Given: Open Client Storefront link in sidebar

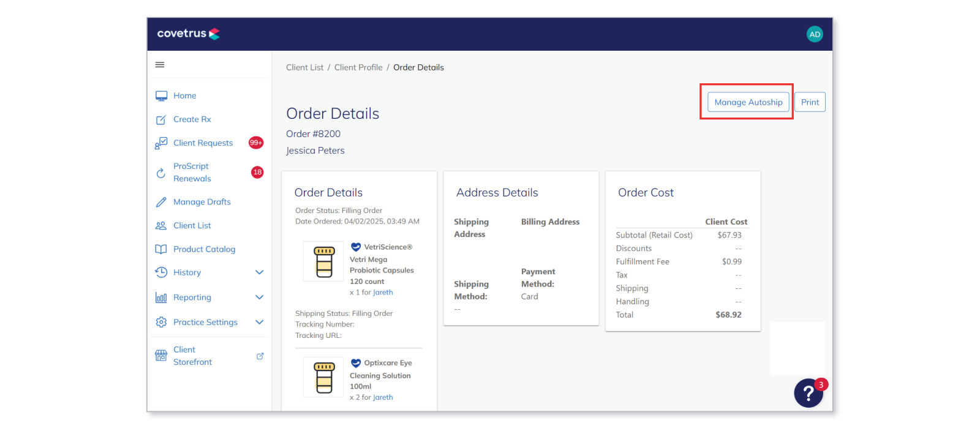Looking at the screenshot, I should [192, 356].
